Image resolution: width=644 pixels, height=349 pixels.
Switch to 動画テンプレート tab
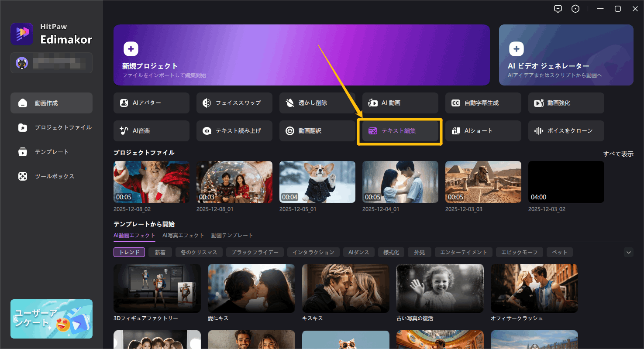click(x=232, y=235)
